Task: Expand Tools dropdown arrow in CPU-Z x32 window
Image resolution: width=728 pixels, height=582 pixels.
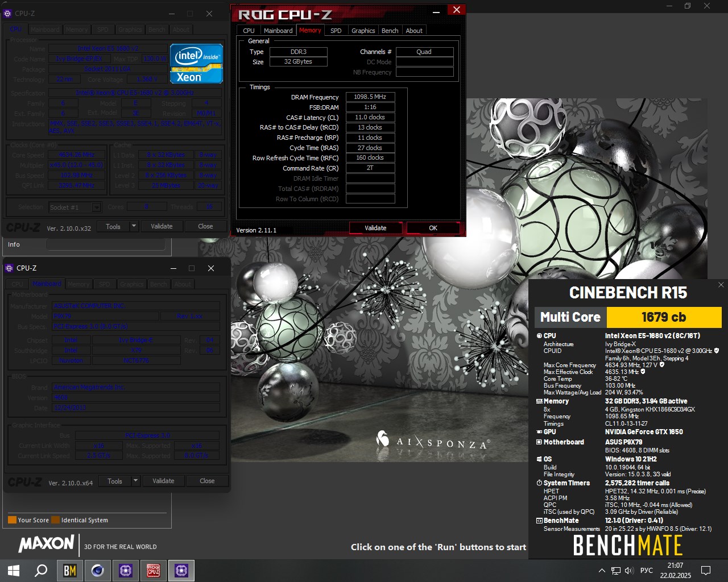Action: (x=134, y=226)
